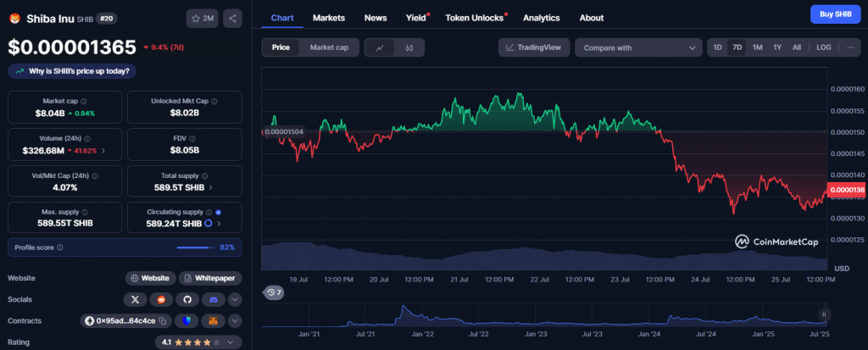Screen dimensions: 868x350
Task: Click the 0.0000136 current price tag
Action: (x=847, y=190)
